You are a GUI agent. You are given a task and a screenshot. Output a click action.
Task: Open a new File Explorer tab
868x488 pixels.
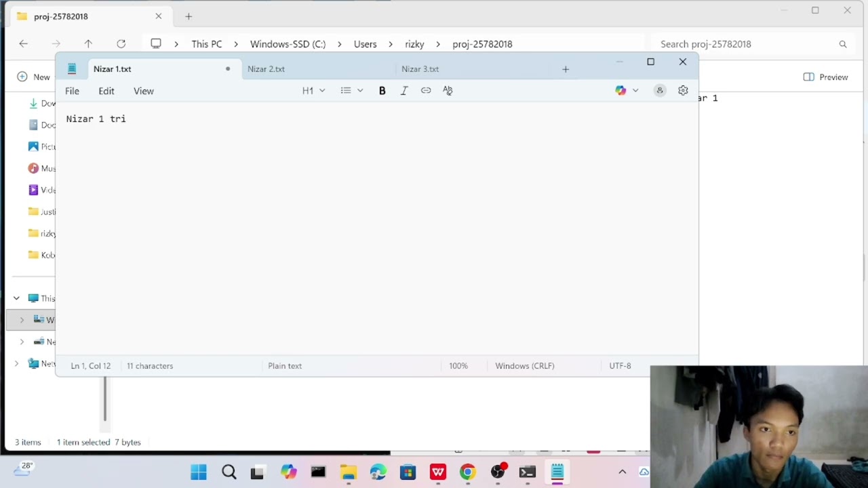tap(189, 16)
